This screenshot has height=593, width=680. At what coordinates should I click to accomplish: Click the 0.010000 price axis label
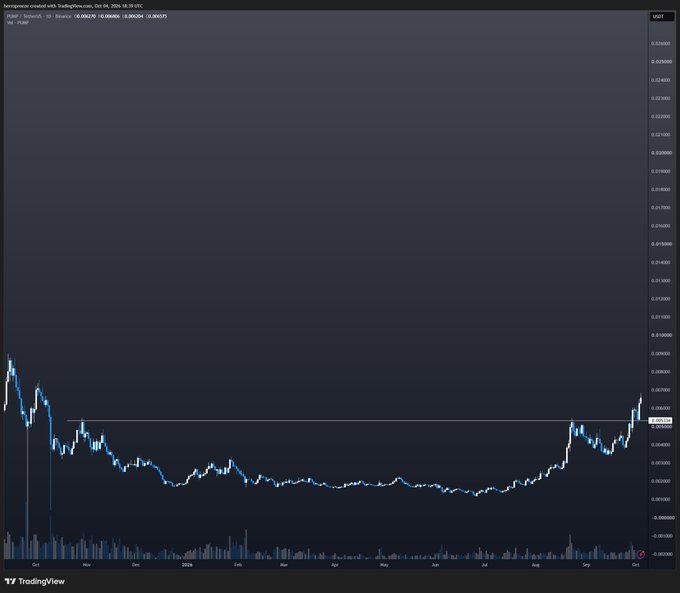[x=661, y=335]
